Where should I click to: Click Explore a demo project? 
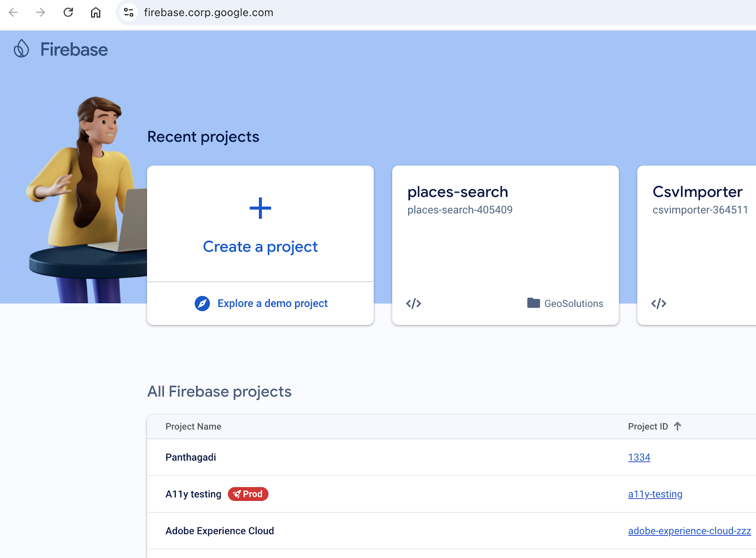(x=272, y=304)
